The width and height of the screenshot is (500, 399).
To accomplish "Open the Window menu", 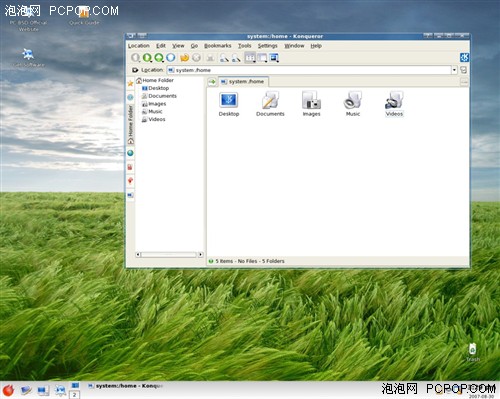I will click(x=294, y=46).
